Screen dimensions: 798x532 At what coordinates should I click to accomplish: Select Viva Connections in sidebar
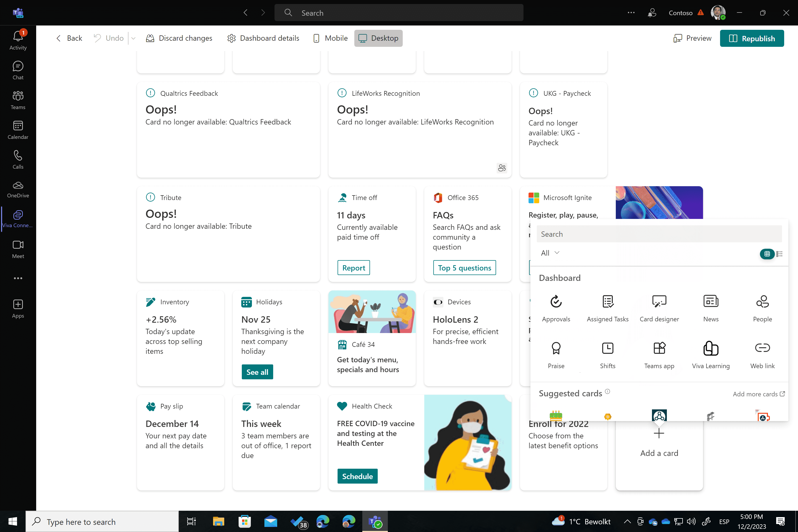pos(18,219)
